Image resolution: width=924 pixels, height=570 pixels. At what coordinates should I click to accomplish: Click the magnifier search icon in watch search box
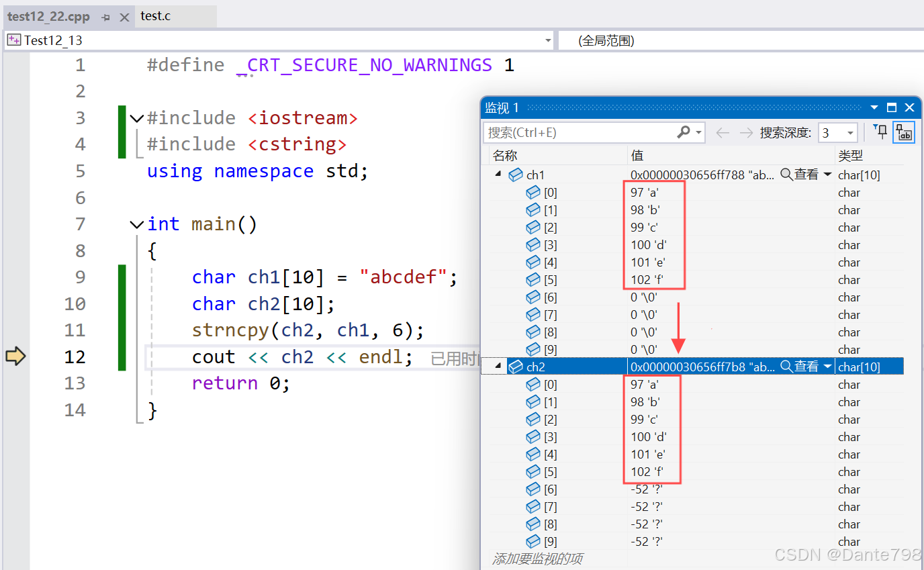tap(684, 132)
